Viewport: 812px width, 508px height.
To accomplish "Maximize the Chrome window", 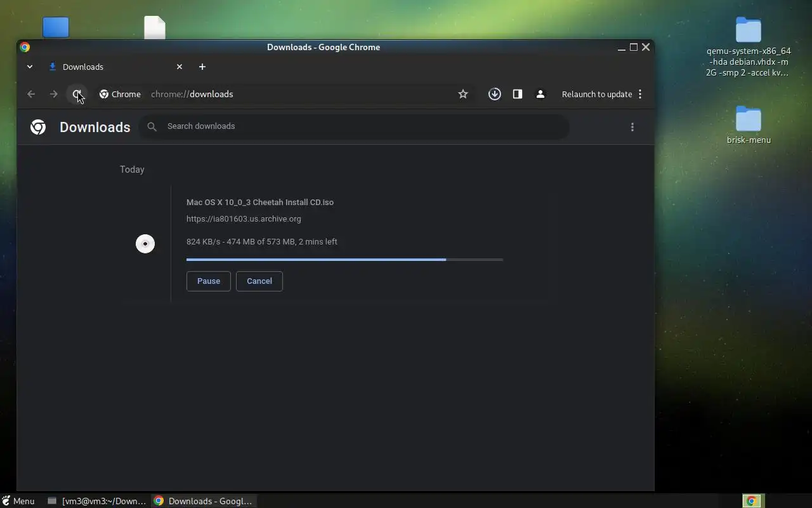I will [633, 47].
